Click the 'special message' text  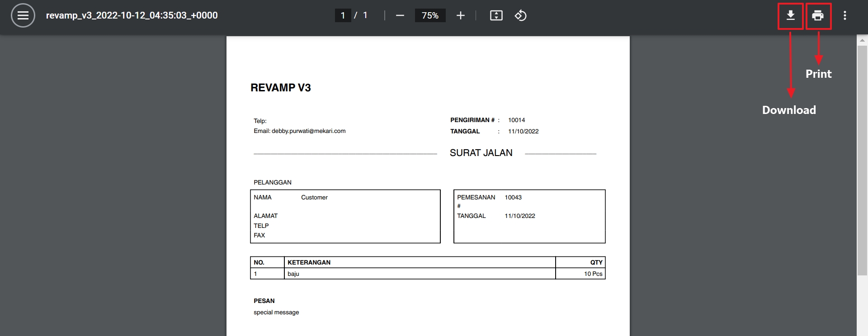click(x=276, y=312)
